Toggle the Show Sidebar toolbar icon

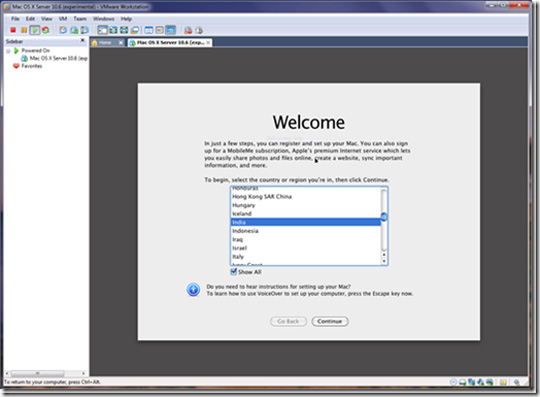102,30
